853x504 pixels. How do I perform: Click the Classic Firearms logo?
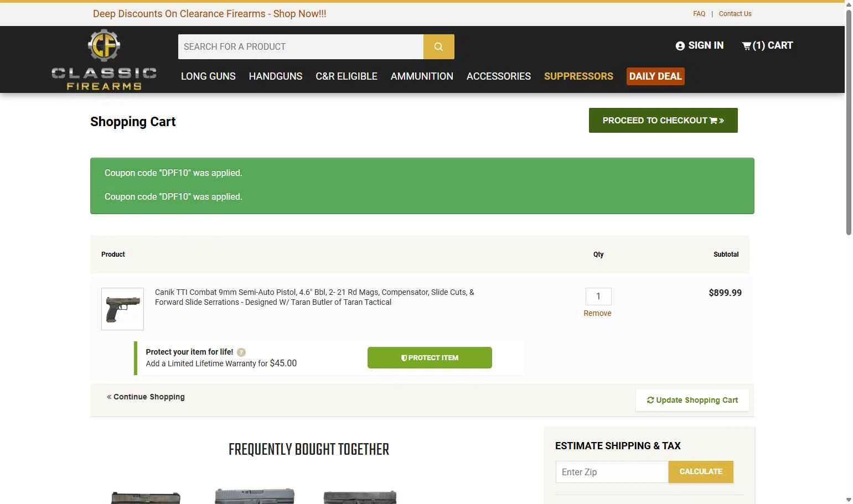tap(104, 60)
